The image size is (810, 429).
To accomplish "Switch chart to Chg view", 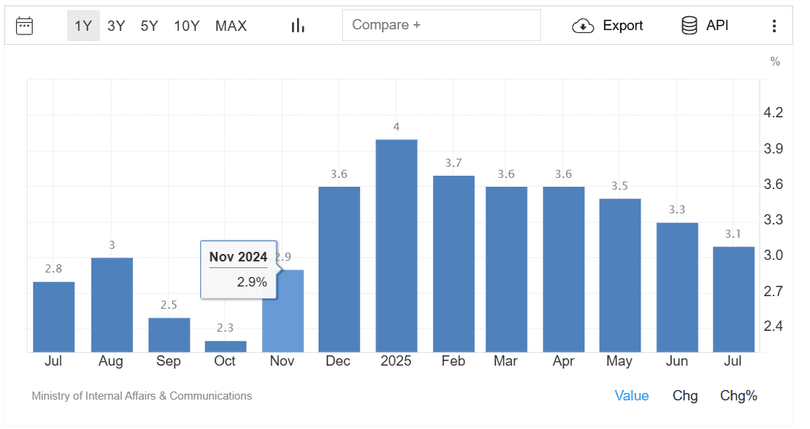I will pos(685,396).
